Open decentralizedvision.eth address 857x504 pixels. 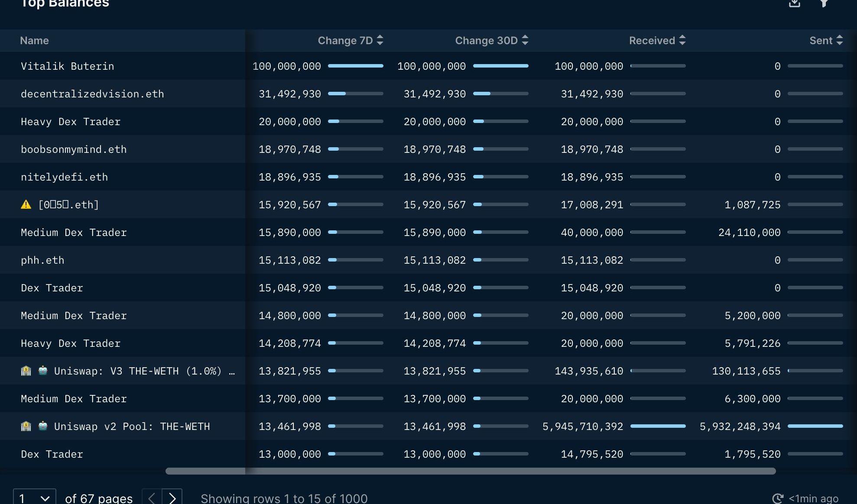[92, 94]
